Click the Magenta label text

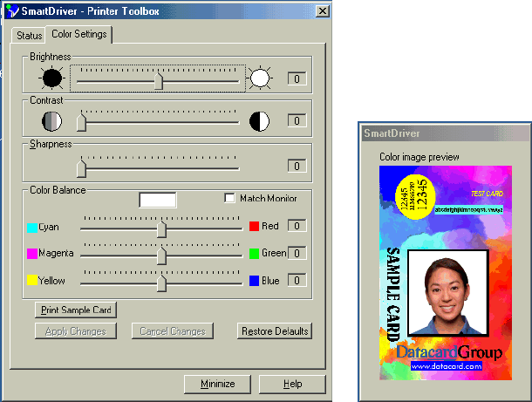click(56, 253)
